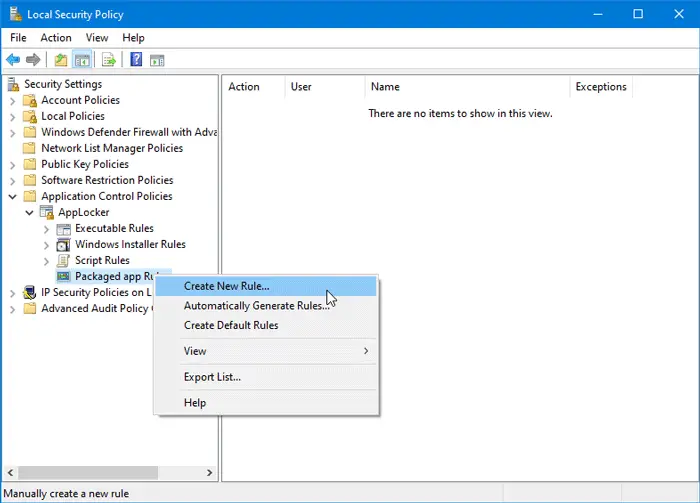This screenshot has height=503, width=700.
Task: Click the Show/Hide Action Pane icon
Action: tap(157, 60)
